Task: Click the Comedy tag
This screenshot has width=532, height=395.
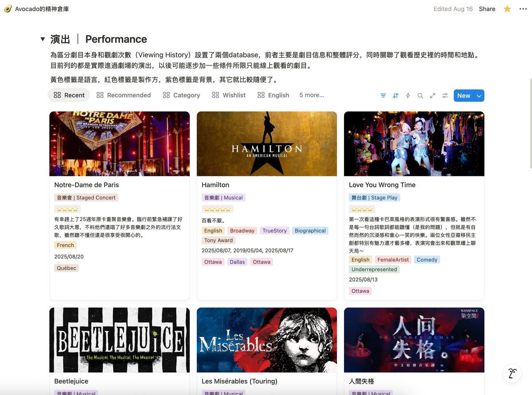Action: click(427, 259)
